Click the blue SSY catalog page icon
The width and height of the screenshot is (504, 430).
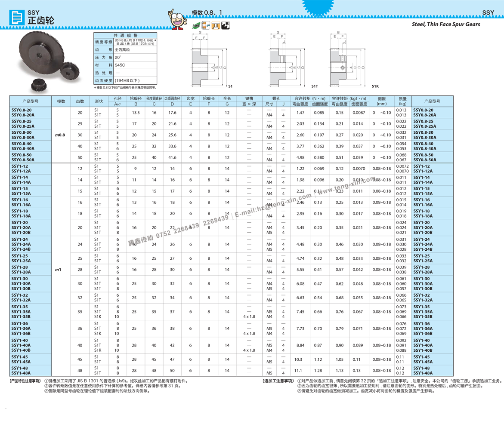point(17,18)
